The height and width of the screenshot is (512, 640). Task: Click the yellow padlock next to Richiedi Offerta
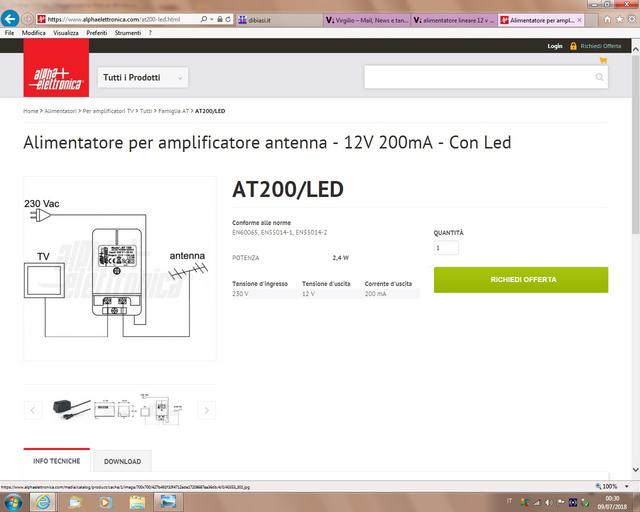[x=573, y=46]
